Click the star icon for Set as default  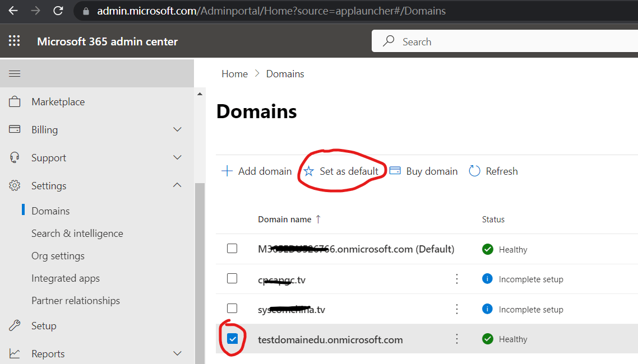[309, 171]
